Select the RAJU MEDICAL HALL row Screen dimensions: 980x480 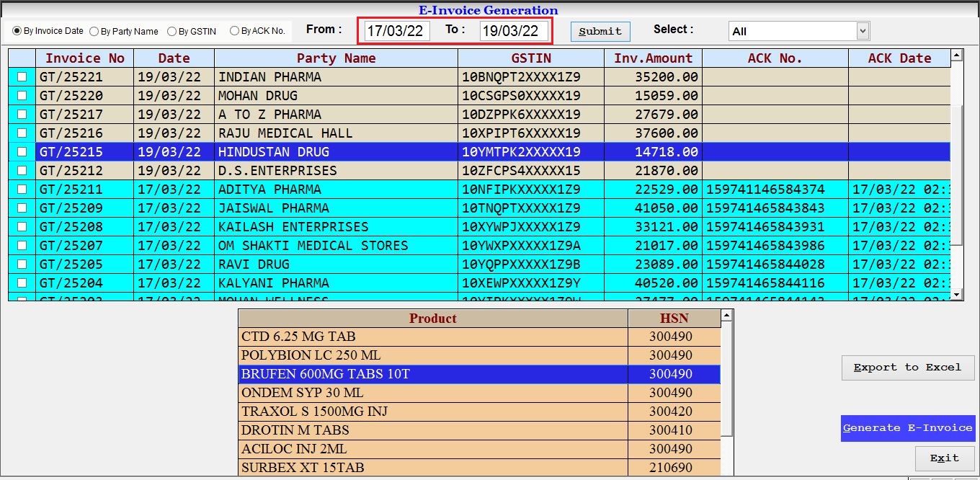tap(479, 133)
